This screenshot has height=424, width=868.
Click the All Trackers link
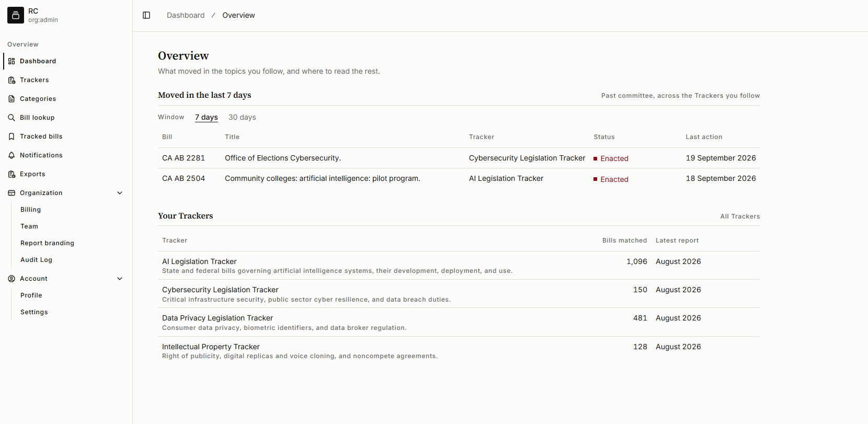740,216
